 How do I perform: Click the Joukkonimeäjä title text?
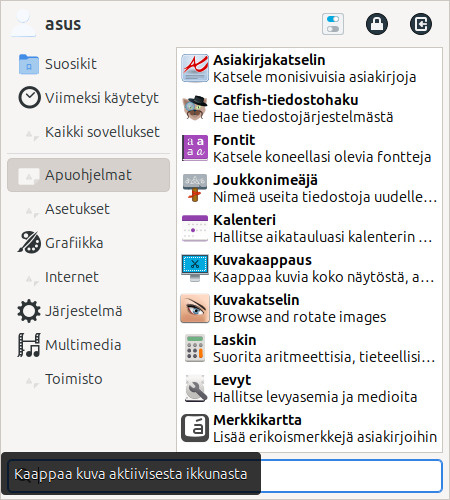click(266, 180)
